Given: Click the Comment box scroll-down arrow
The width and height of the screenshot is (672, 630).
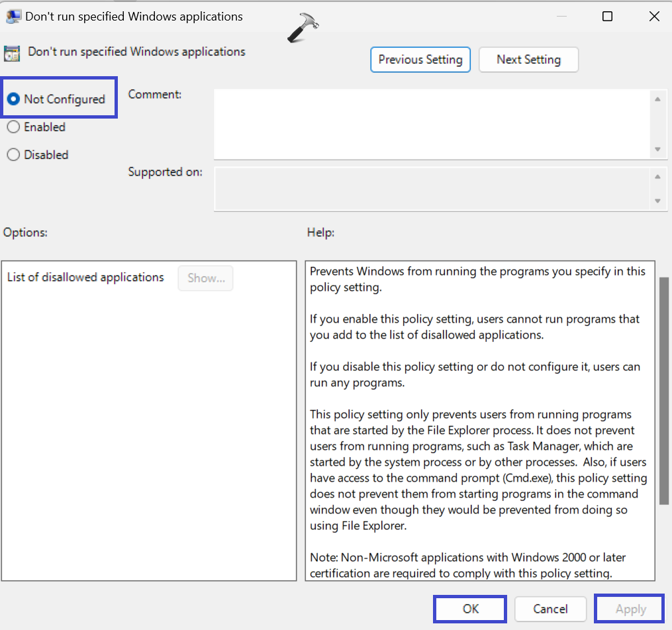Looking at the screenshot, I should (657, 150).
